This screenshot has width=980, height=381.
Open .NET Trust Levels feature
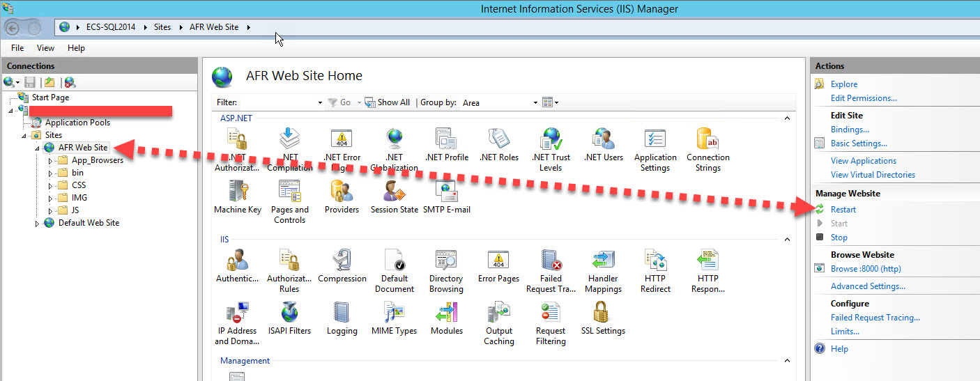point(551,149)
